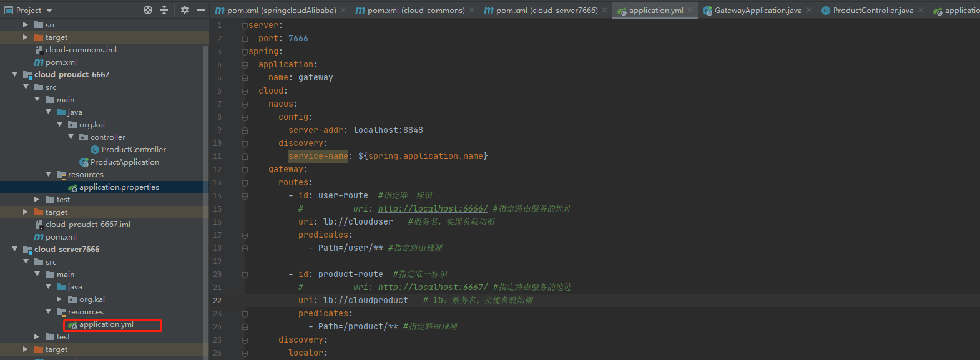Click the port value 7666

point(298,38)
